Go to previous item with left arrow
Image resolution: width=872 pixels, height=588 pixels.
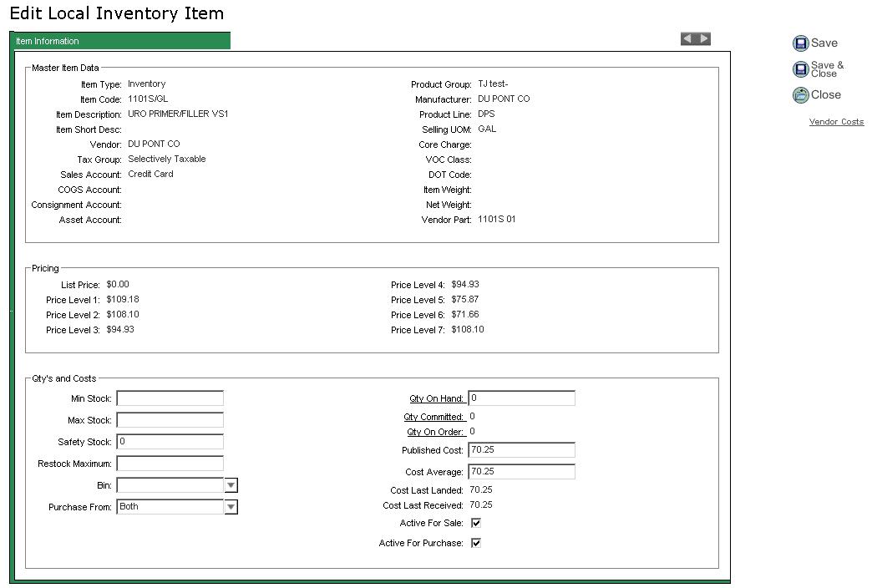click(687, 38)
